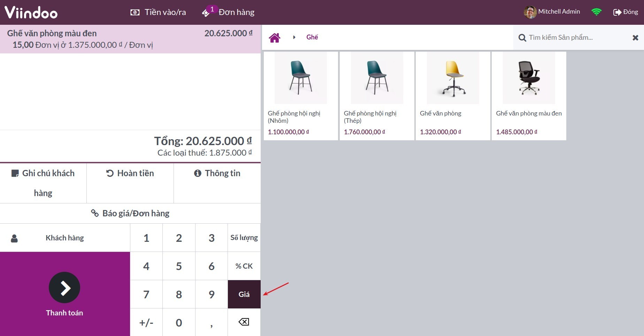The image size is (644, 336).
Task: Go to home category icon
Action: coord(275,37)
